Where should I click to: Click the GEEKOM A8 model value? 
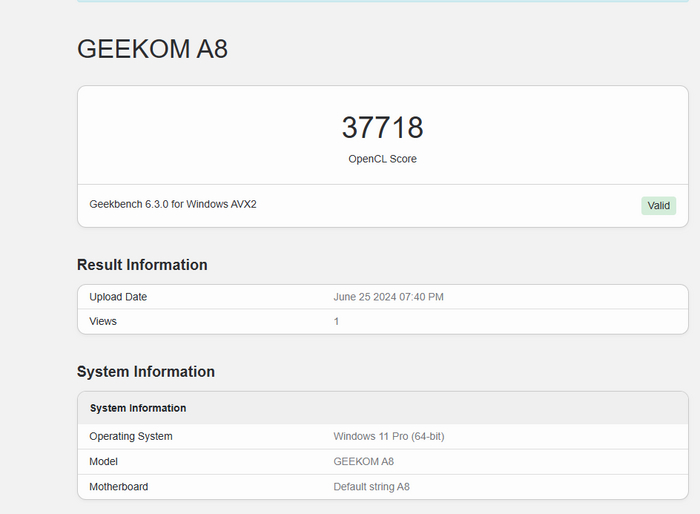[363, 461]
